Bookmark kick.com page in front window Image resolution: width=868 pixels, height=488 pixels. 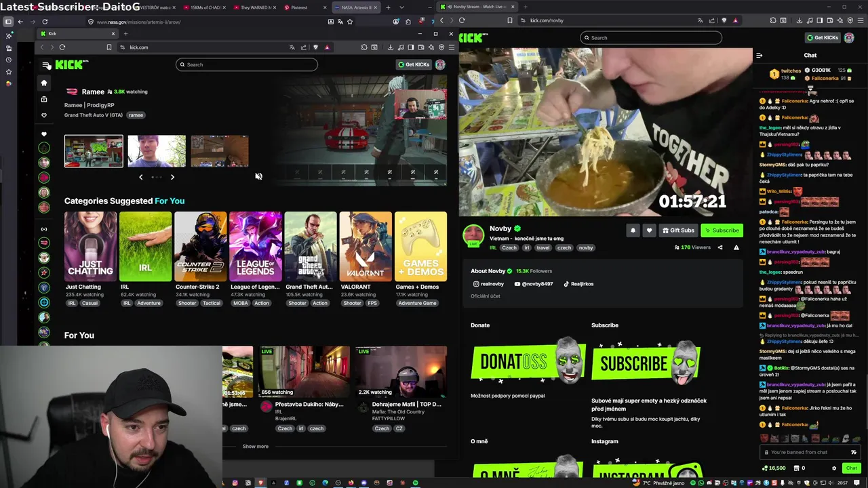tap(108, 47)
